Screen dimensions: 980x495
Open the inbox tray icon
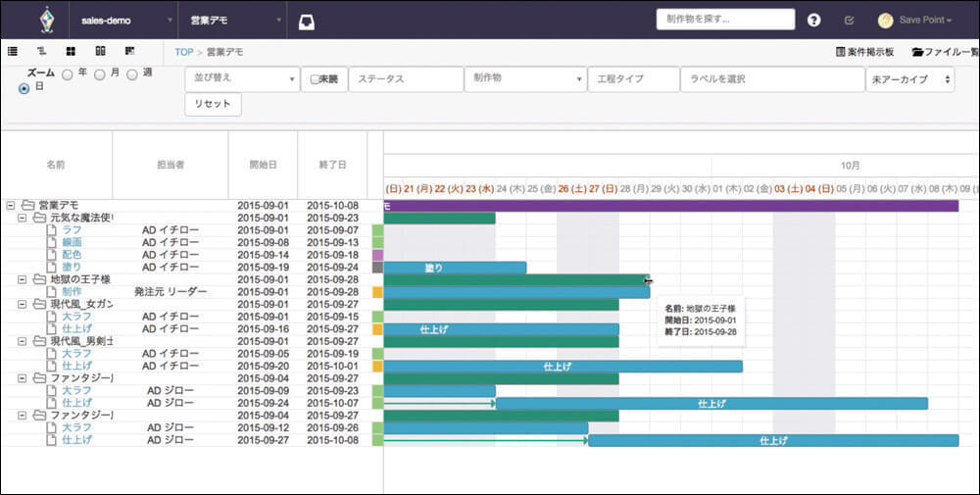[x=306, y=23]
